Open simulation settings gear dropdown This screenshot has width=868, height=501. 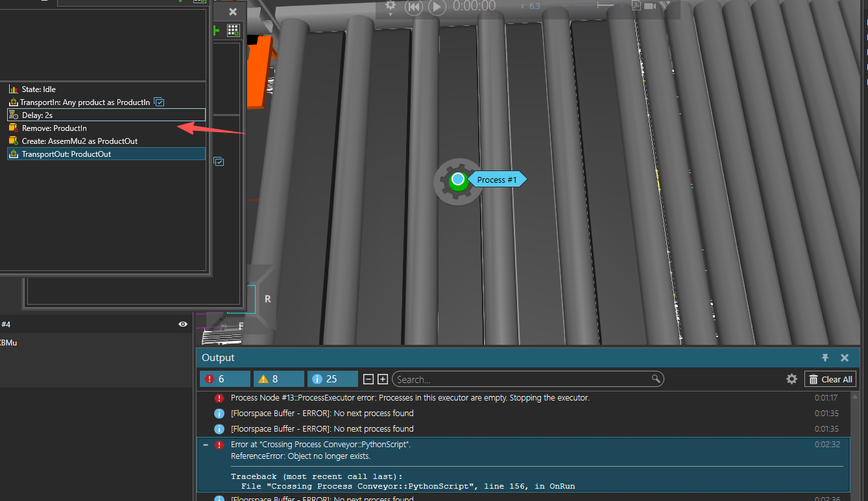point(391,7)
